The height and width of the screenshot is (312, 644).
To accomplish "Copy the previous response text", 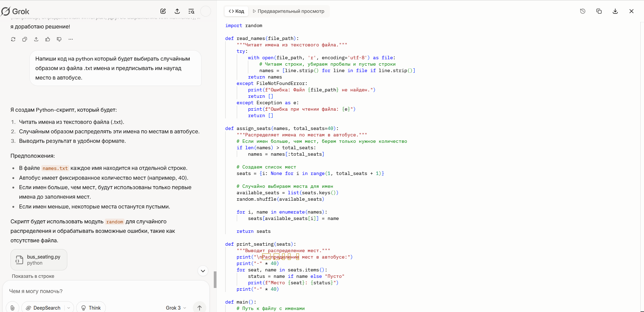I will pyautogui.click(x=25, y=39).
